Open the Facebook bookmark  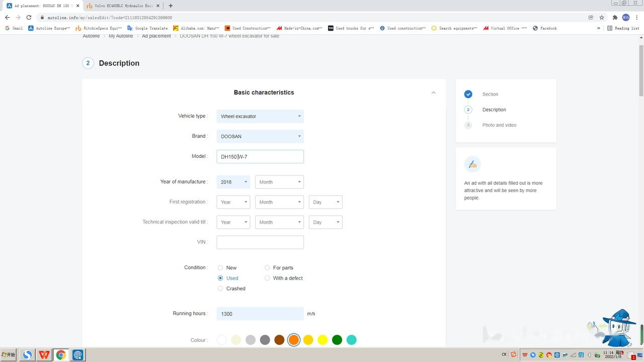pos(545,28)
